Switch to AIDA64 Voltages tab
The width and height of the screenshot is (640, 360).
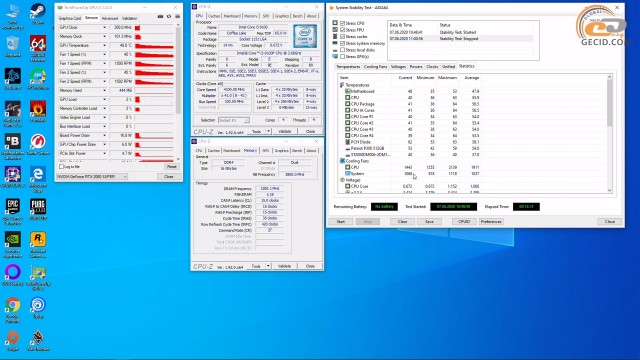[x=398, y=66]
